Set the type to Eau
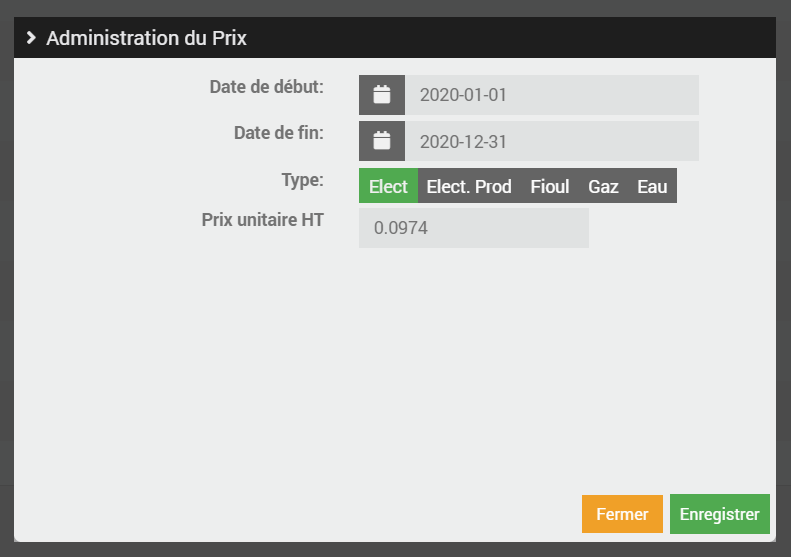This screenshot has width=791, height=557. [x=652, y=186]
